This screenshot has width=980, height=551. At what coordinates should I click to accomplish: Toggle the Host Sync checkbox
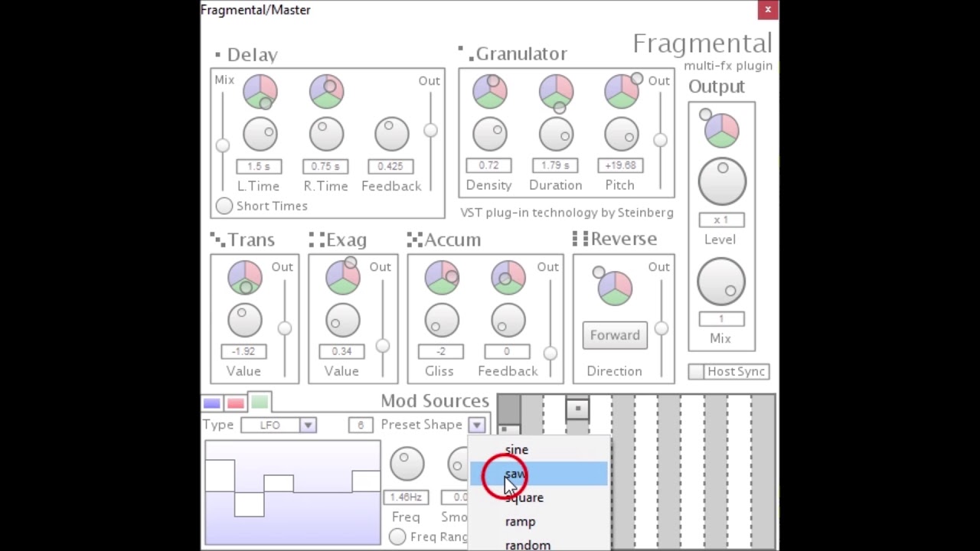[x=695, y=371]
